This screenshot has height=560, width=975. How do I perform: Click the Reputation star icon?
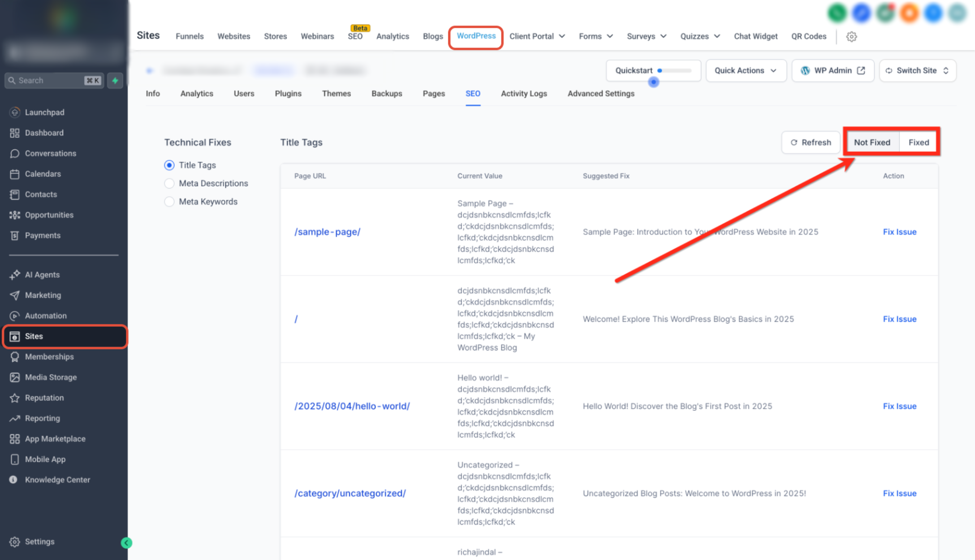15,398
